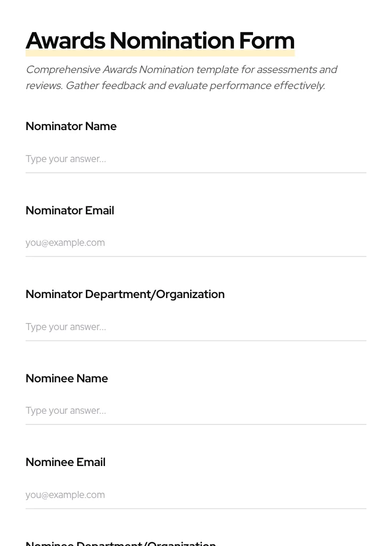Click the word "Department/Organization" in Nominator Department label
Image resolution: width=392 pixels, height=546 pixels.
point(155,294)
